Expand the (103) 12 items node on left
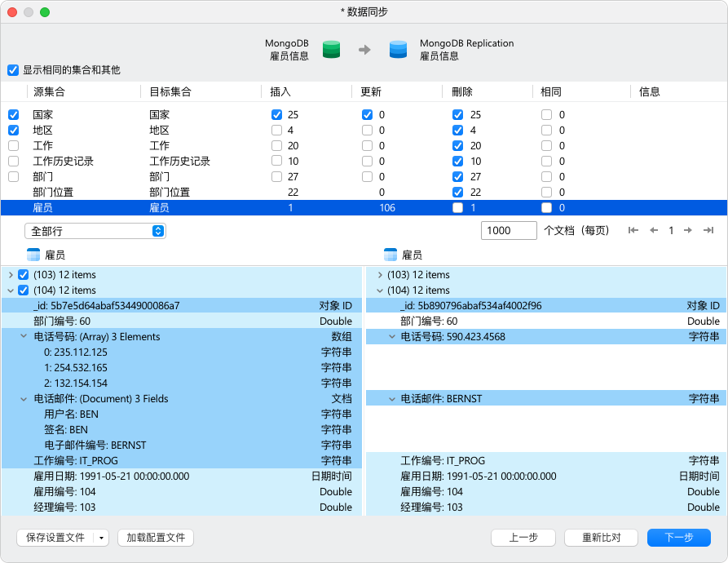728x563 pixels. coord(11,275)
